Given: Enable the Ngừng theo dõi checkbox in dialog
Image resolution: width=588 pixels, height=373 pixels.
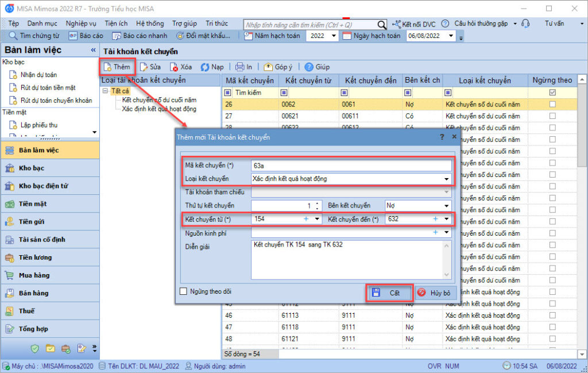Looking at the screenshot, I should 184,291.
